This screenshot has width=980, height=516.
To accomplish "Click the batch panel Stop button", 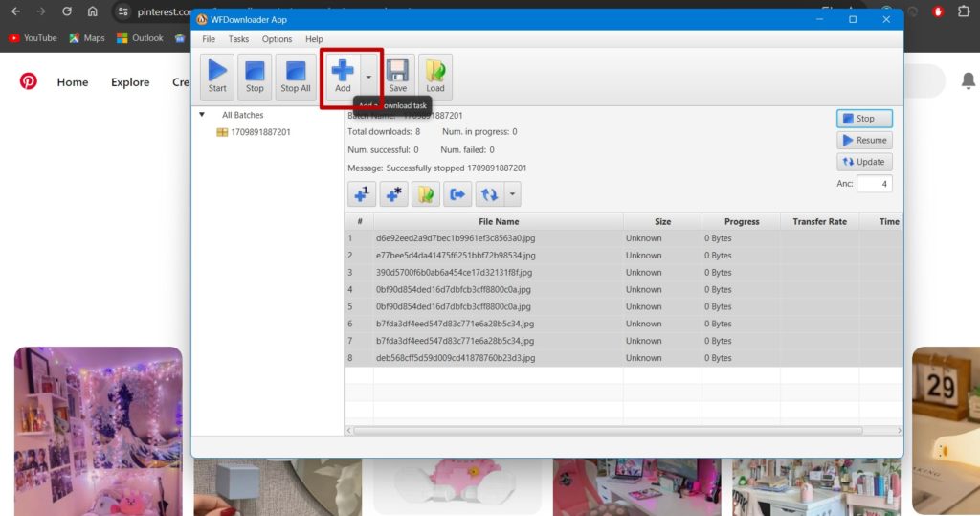I will tap(864, 118).
